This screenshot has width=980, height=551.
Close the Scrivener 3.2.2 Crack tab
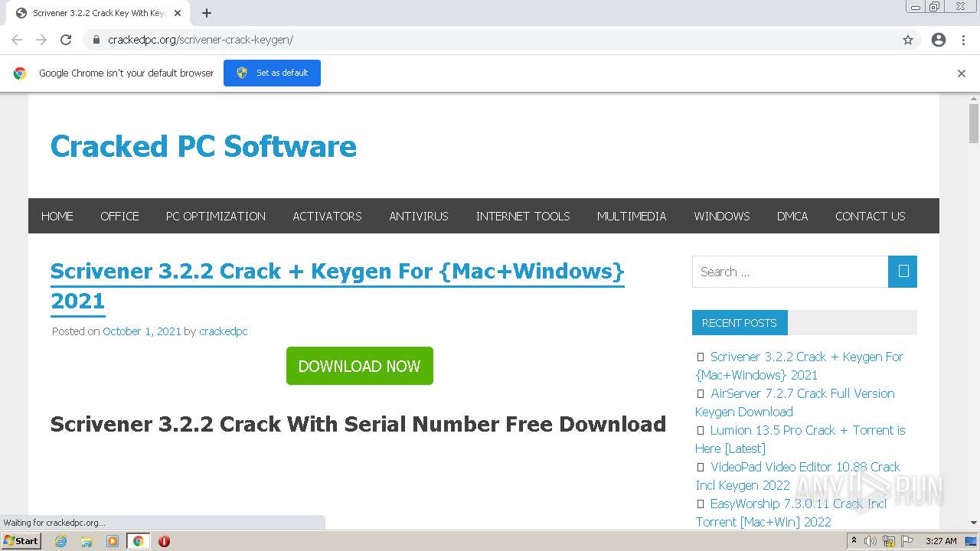point(178,13)
